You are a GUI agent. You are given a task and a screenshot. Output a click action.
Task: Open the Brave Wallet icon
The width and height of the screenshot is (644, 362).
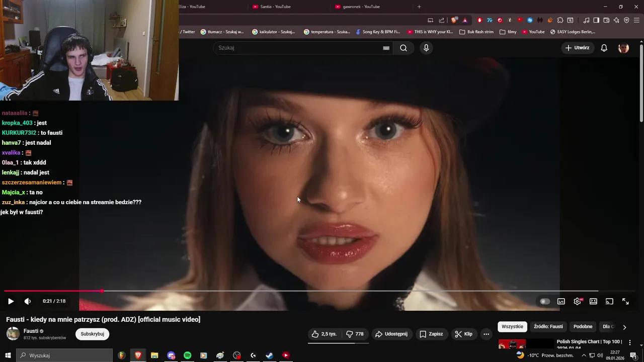pos(606,20)
